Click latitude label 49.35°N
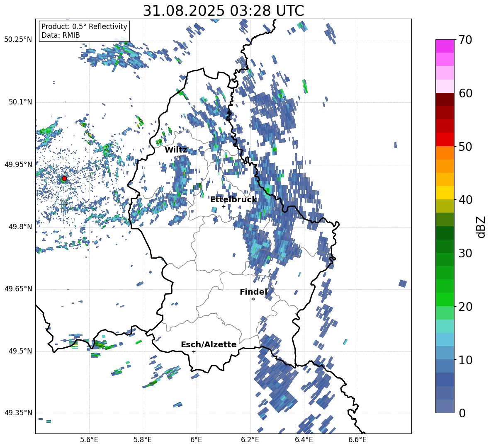491x448 pixels. click(x=18, y=413)
